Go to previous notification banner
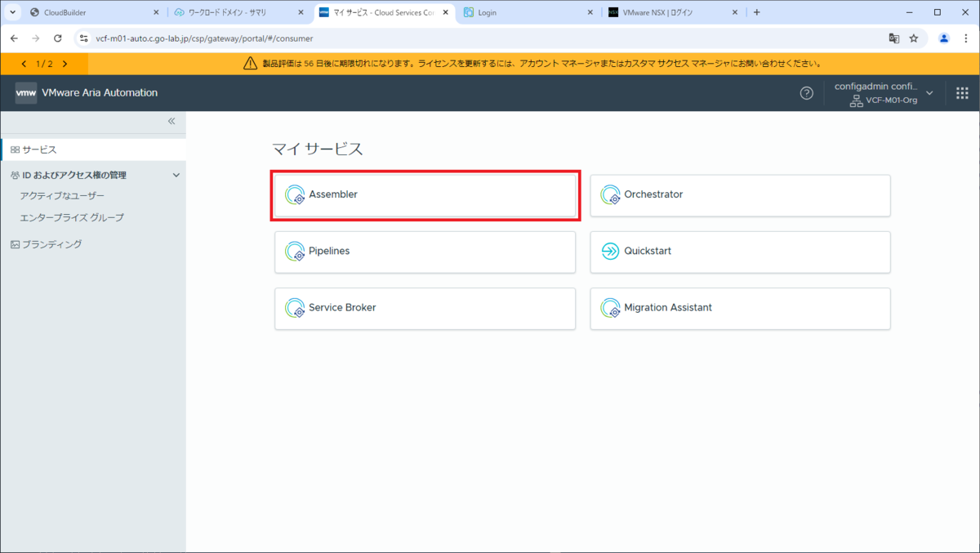Viewport: 980px width, 553px height. (24, 64)
